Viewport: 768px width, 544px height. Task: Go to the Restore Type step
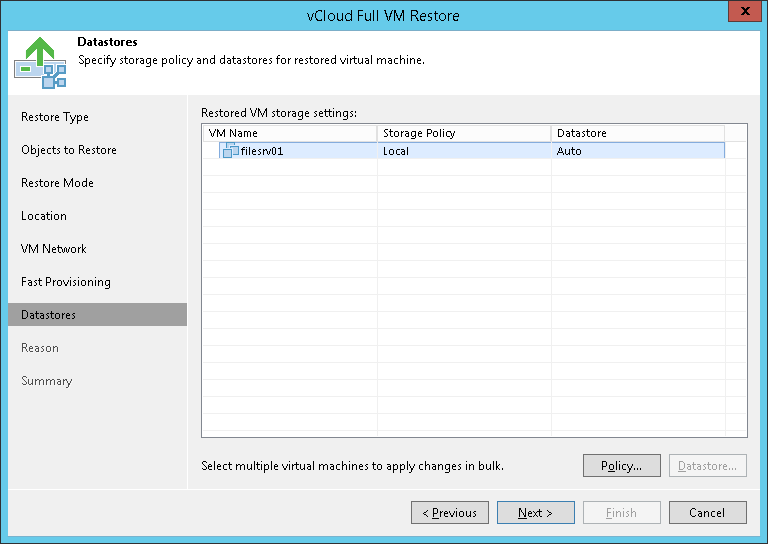[55, 117]
